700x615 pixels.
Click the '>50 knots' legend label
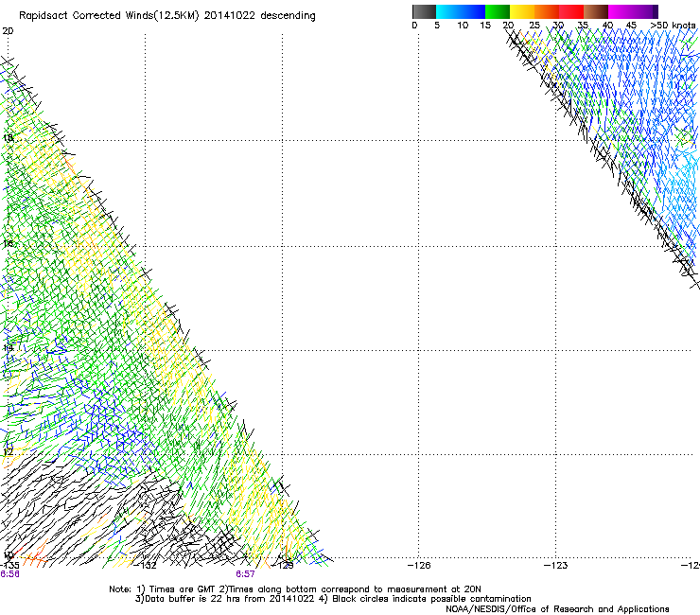674,26
